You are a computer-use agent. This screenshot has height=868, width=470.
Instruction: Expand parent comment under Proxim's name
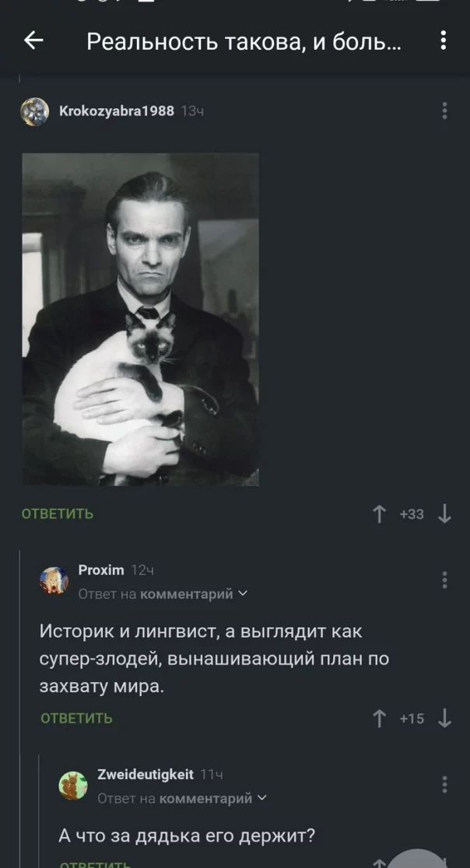coord(163,594)
